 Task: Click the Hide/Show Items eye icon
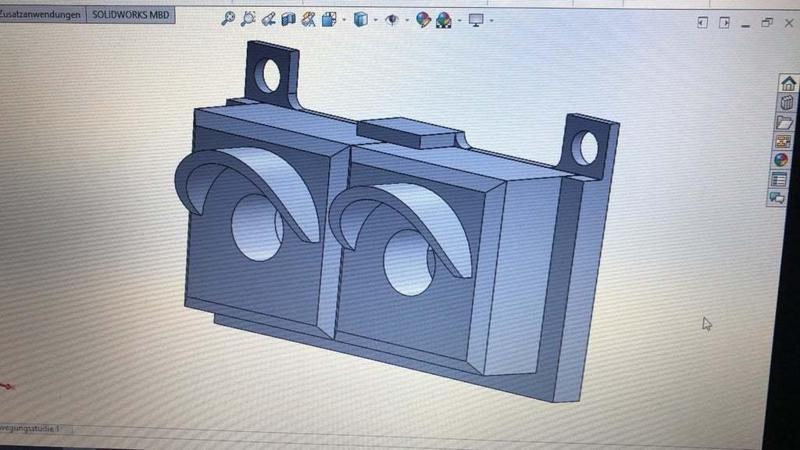391,20
